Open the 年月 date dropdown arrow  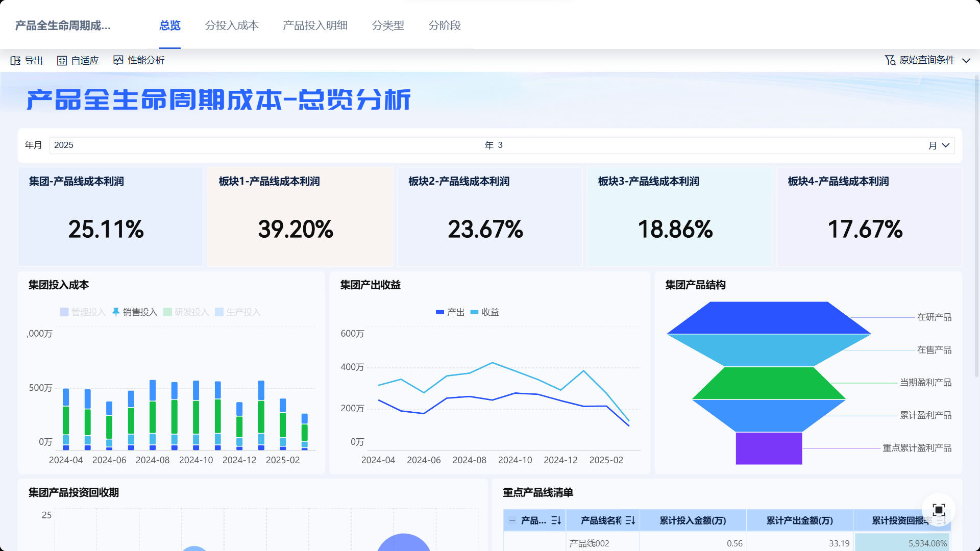[946, 145]
